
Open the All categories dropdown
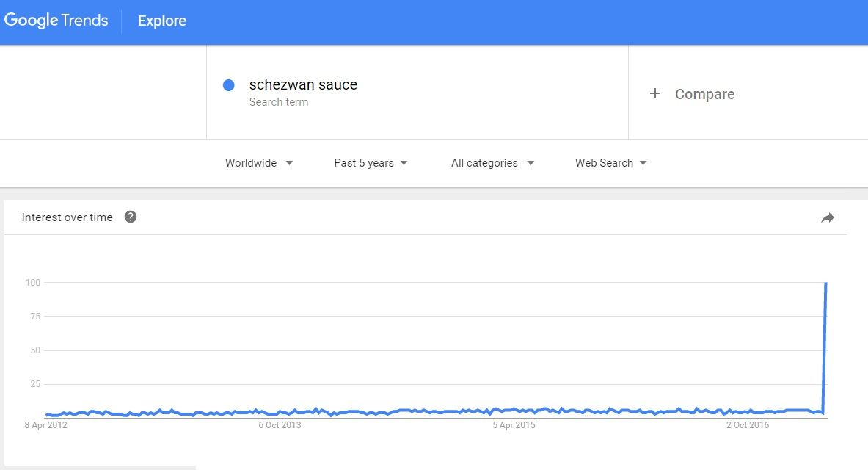point(492,163)
